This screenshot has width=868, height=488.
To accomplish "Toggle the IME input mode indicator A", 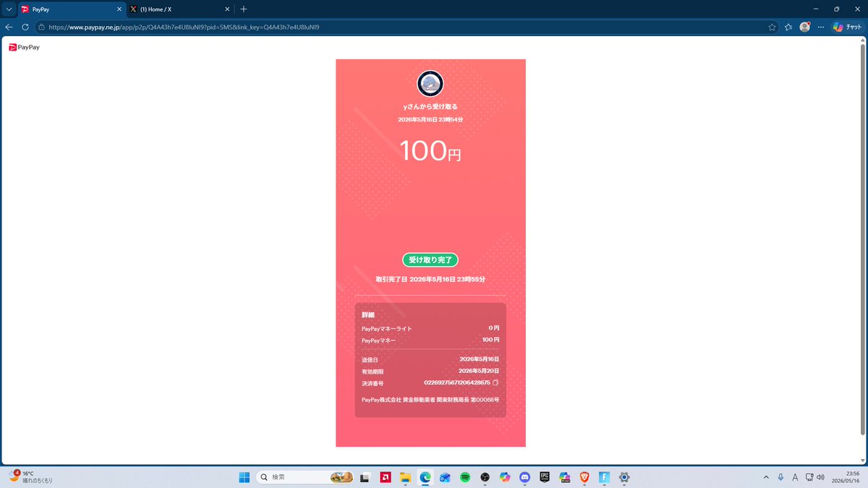I will pyautogui.click(x=795, y=477).
